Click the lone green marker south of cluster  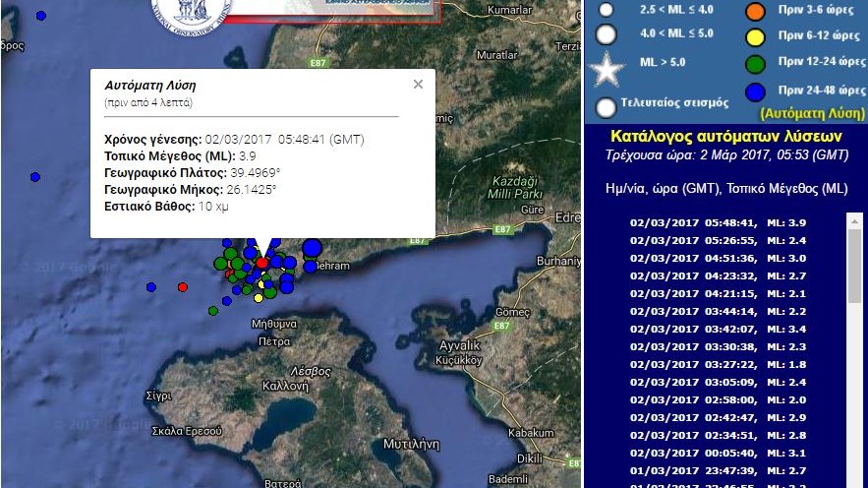[x=213, y=311]
